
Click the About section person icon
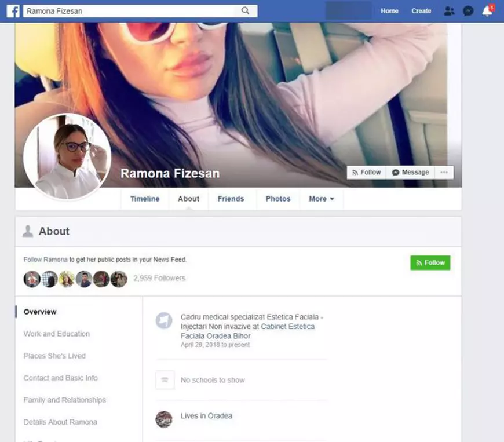tap(27, 231)
